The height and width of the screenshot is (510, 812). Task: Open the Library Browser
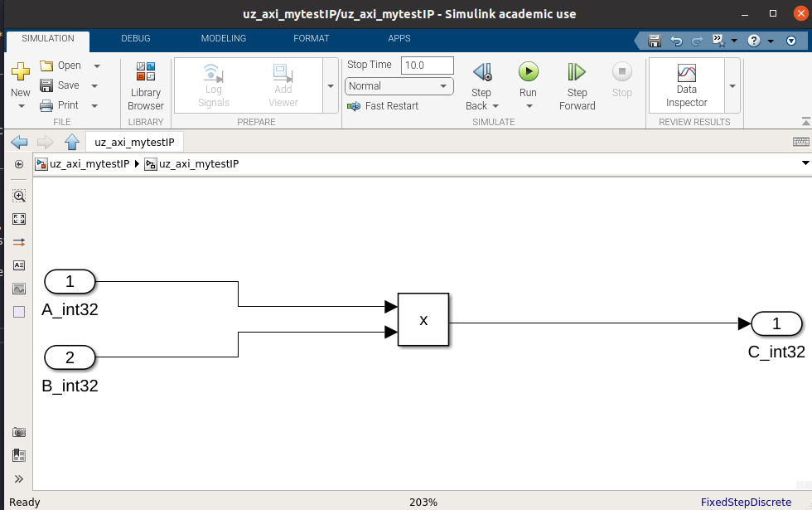[x=146, y=85]
